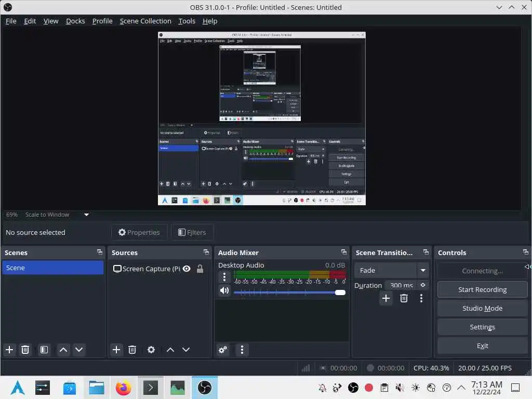532x399 pixels.
Task: Open scene filters icon in Scenes panel
Action: click(x=44, y=350)
